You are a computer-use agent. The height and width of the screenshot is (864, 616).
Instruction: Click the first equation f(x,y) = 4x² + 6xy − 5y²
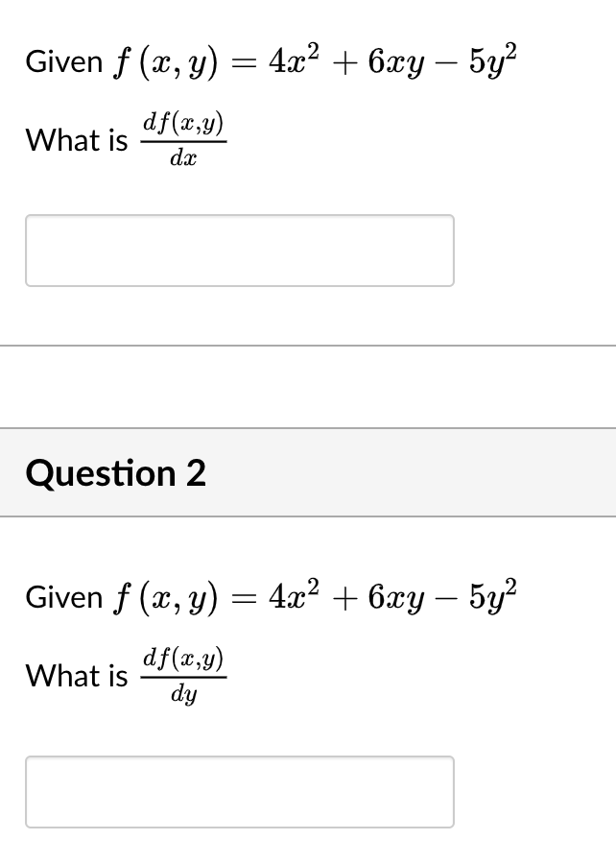[272, 60]
